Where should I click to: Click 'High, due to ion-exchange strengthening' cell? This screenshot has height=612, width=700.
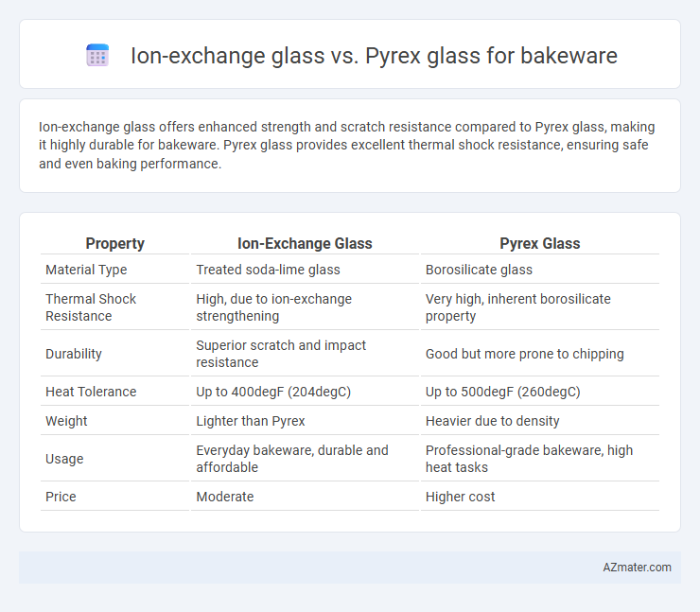tap(273, 307)
